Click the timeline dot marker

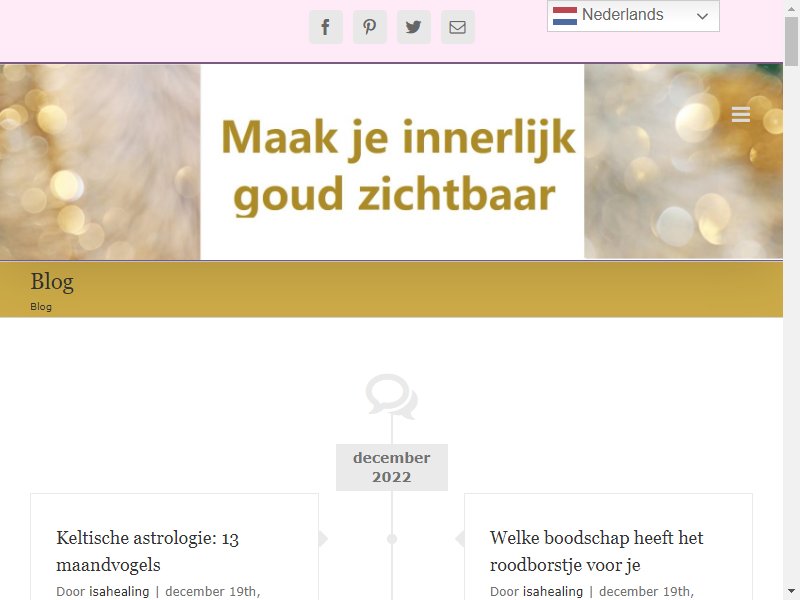[x=392, y=539]
